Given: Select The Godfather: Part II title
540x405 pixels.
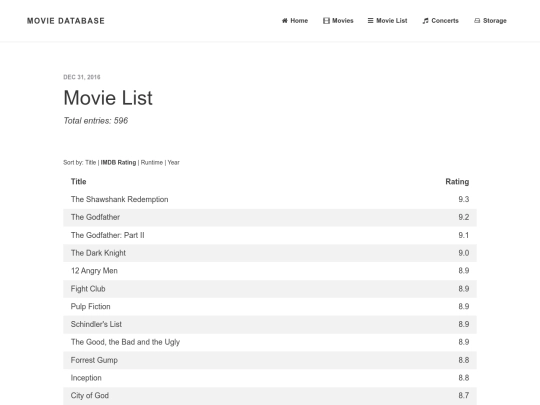Looking at the screenshot, I should (107, 235).
